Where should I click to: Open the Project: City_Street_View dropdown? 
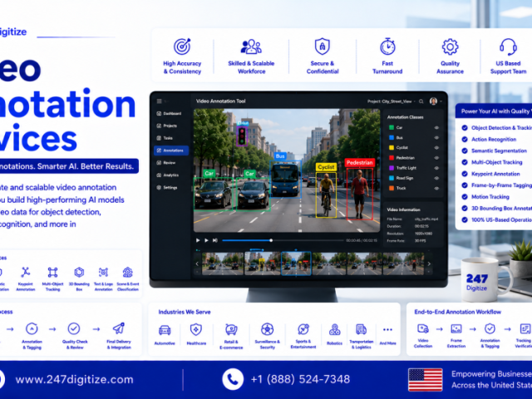pyautogui.click(x=392, y=101)
